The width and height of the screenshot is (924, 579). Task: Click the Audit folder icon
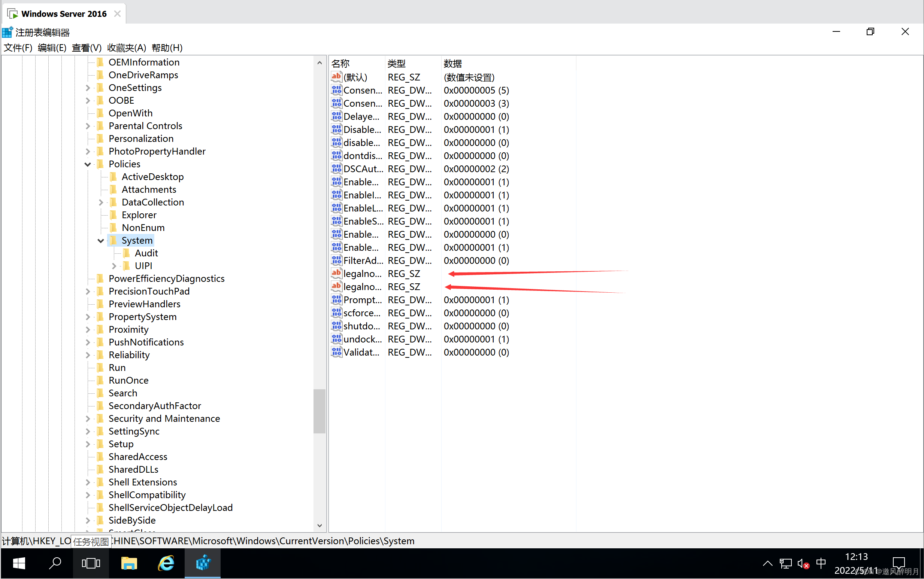tap(127, 253)
